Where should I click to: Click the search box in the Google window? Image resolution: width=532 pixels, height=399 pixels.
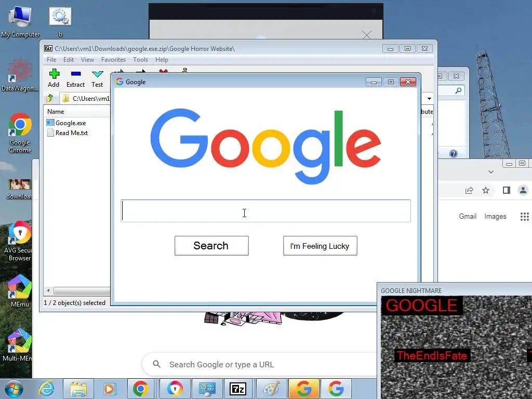point(265,211)
